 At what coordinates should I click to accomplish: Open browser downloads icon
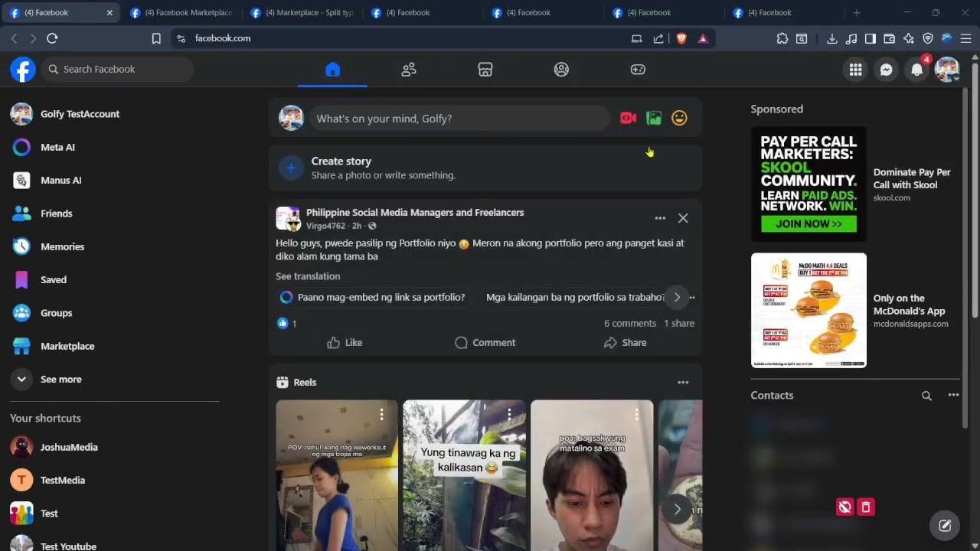(832, 38)
